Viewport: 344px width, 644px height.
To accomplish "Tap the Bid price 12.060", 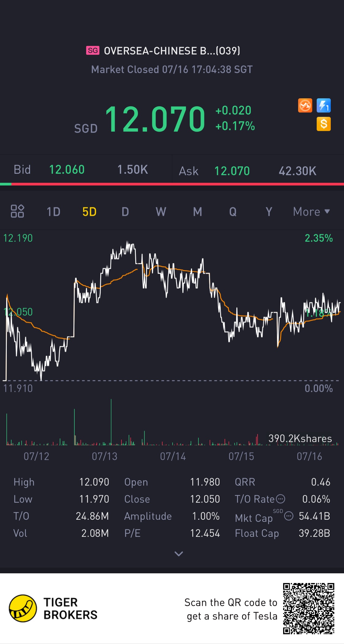I will pyautogui.click(x=67, y=170).
